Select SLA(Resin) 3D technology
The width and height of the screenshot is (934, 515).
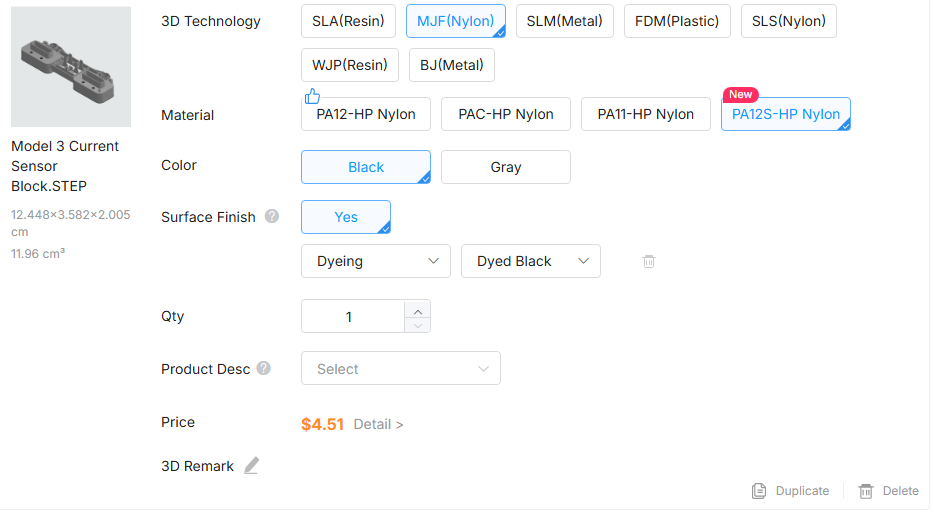[x=348, y=21]
